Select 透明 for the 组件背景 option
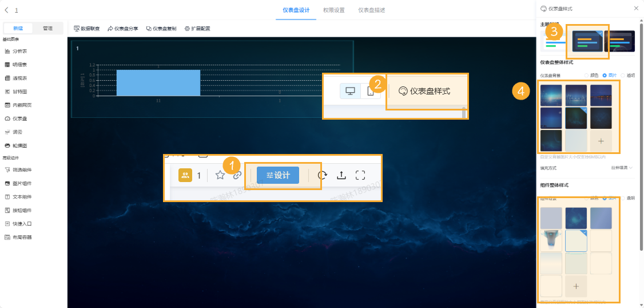Viewport: 644px width, 308px height. point(627,198)
